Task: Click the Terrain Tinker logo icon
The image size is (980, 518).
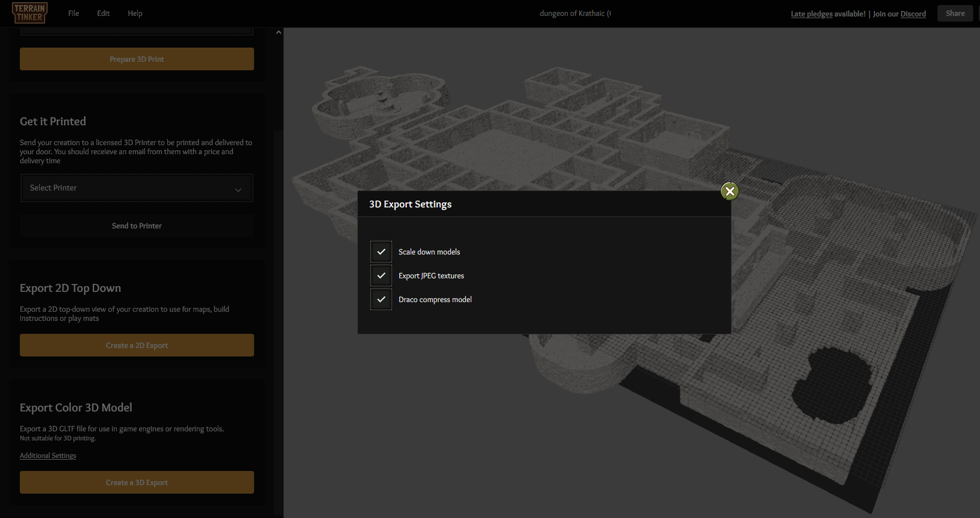Action: [x=29, y=12]
